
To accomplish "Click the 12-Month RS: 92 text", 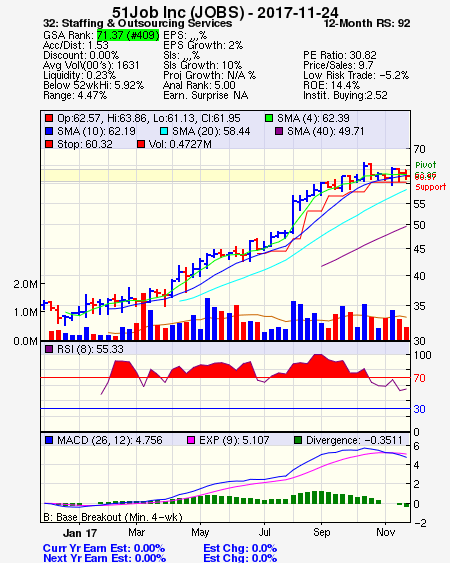I will pos(367,23).
